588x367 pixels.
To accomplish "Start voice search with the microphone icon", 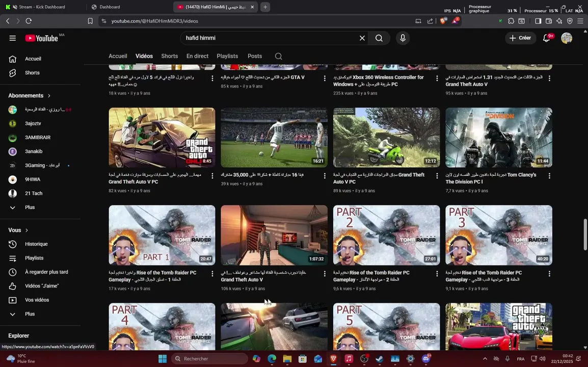I will click(403, 38).
